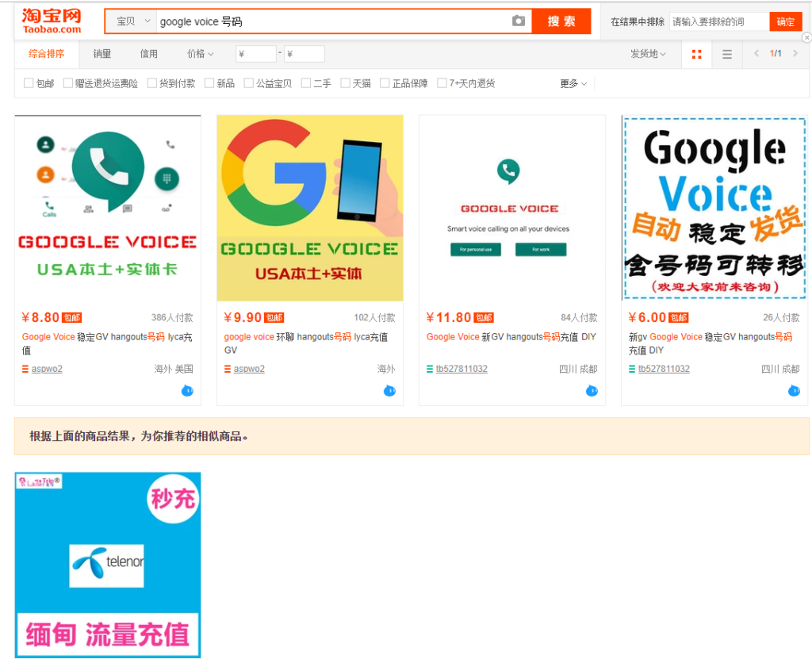Click the 1/1 page indicator

(776, 53)
